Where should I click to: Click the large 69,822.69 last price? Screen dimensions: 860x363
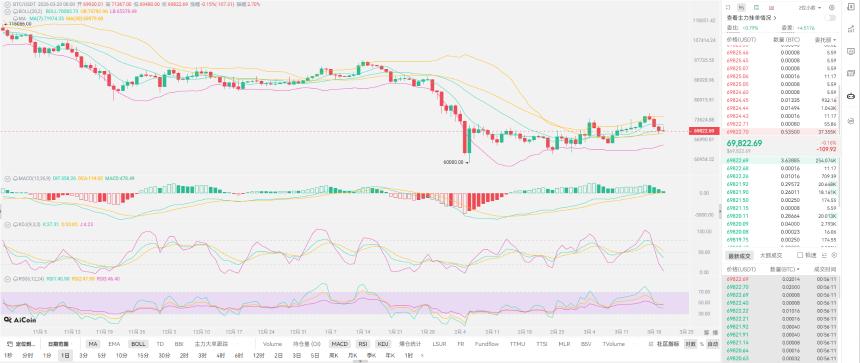click(744, 143)
